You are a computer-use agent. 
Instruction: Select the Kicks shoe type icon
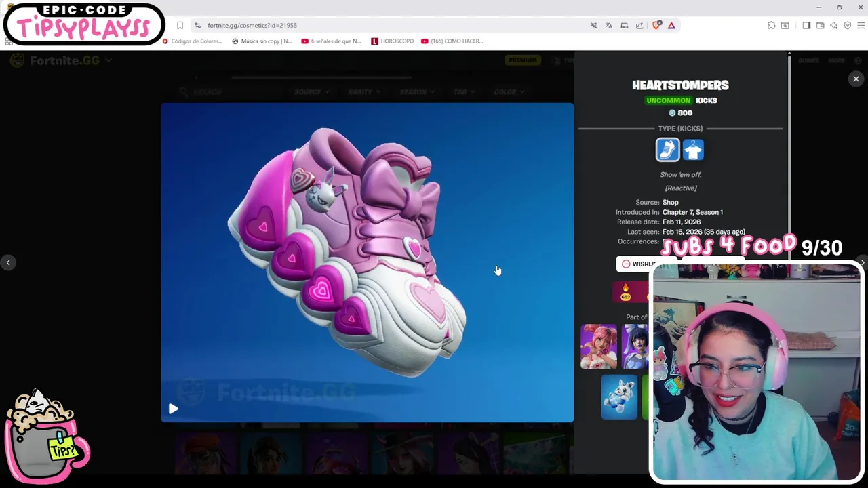667,150
